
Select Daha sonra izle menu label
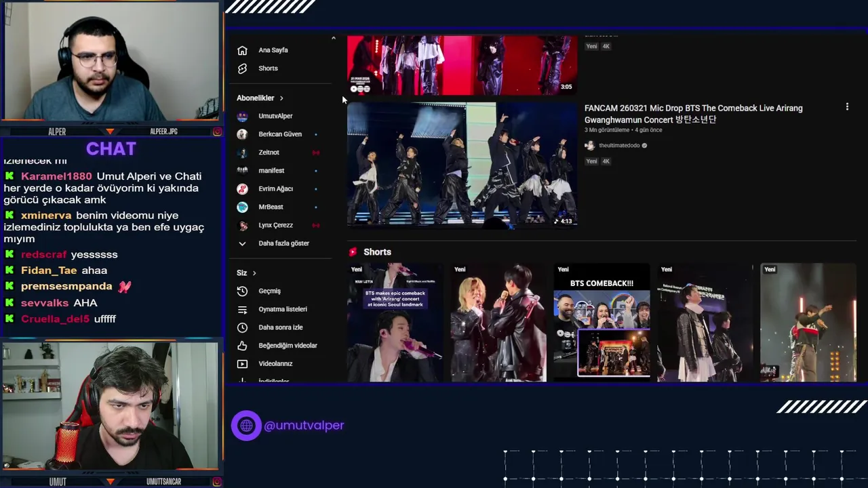(x=281, y=327)
